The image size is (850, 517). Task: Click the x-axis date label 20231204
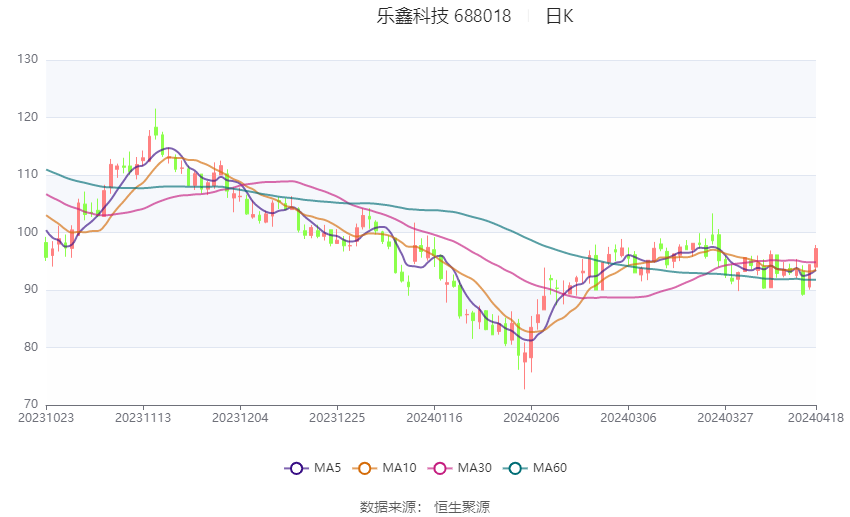(x=240, y=418)
